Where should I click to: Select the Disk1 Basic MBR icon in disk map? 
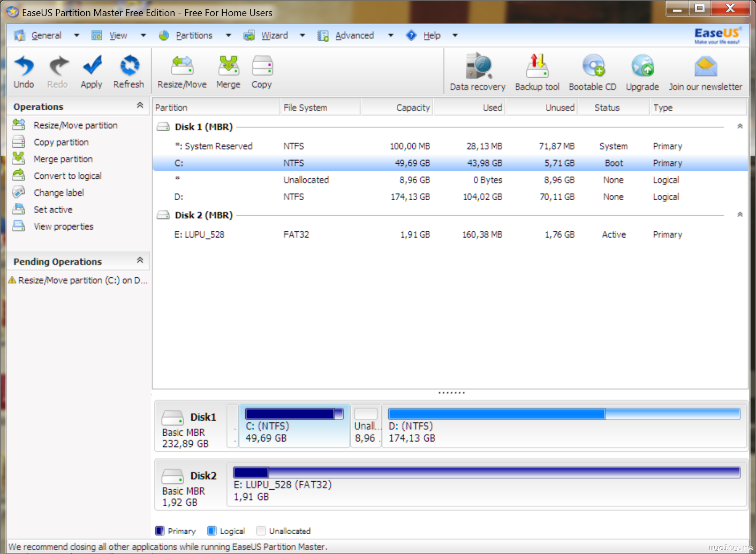(x=172, y=417)
